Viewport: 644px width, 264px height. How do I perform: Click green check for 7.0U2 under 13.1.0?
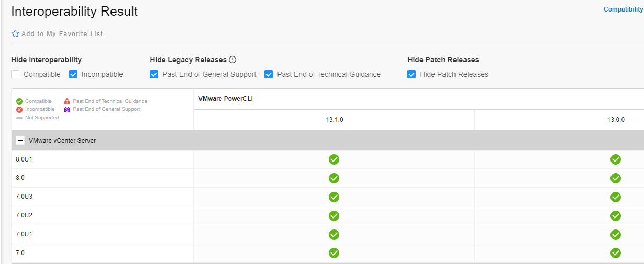tap(334, 216)
